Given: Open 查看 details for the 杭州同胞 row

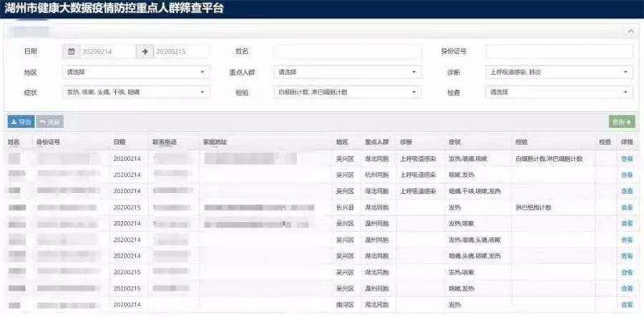Looking at the screenshot, I should tap(627, 175).
